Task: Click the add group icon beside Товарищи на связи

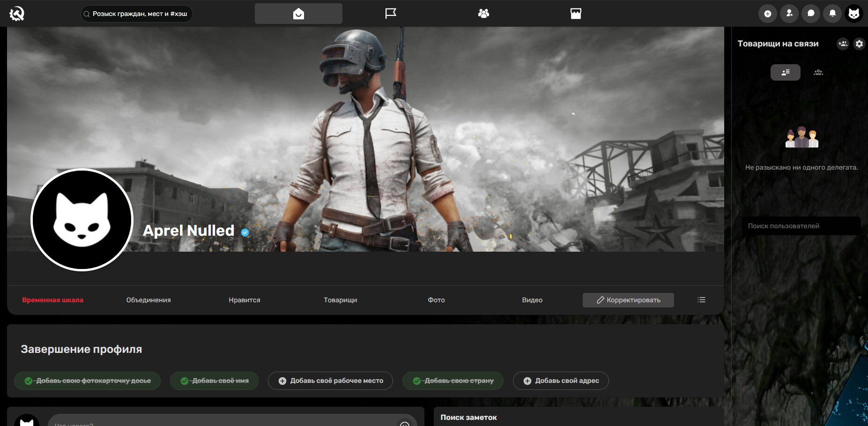Action: click(x=843, y=44)
